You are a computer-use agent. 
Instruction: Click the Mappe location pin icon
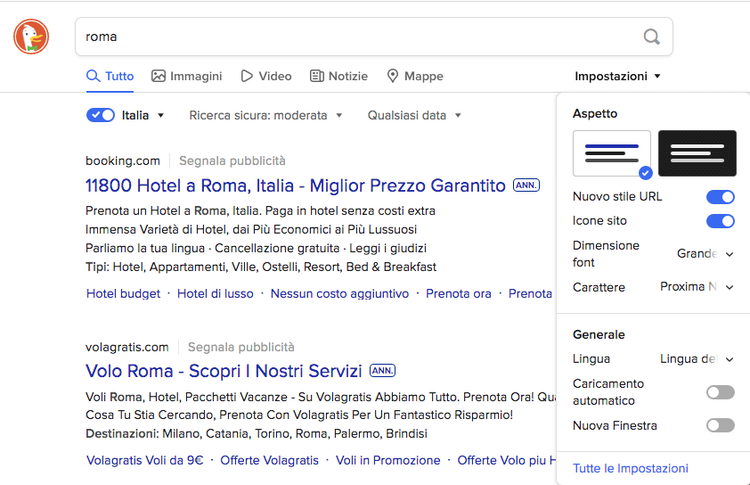coord(393,76)
